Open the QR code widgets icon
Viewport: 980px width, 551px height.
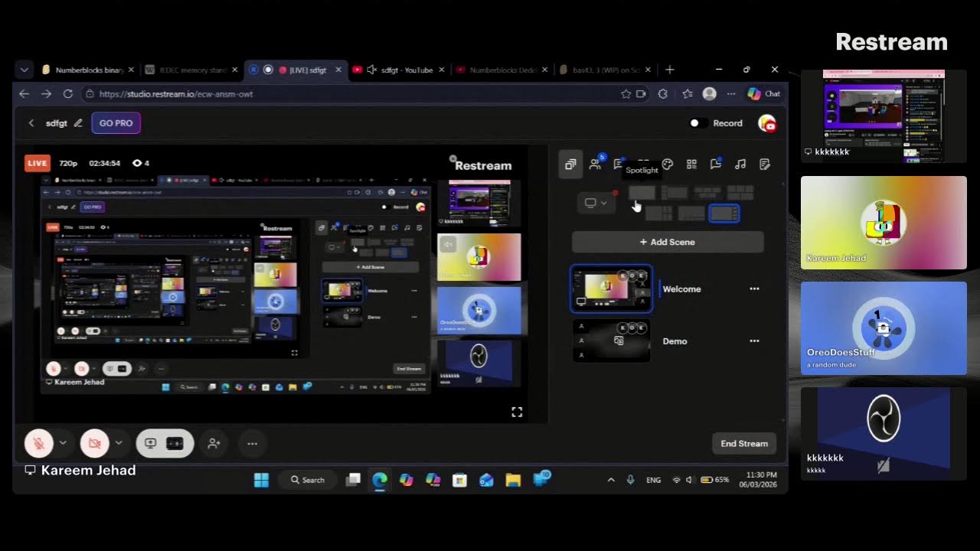point(691,164)
